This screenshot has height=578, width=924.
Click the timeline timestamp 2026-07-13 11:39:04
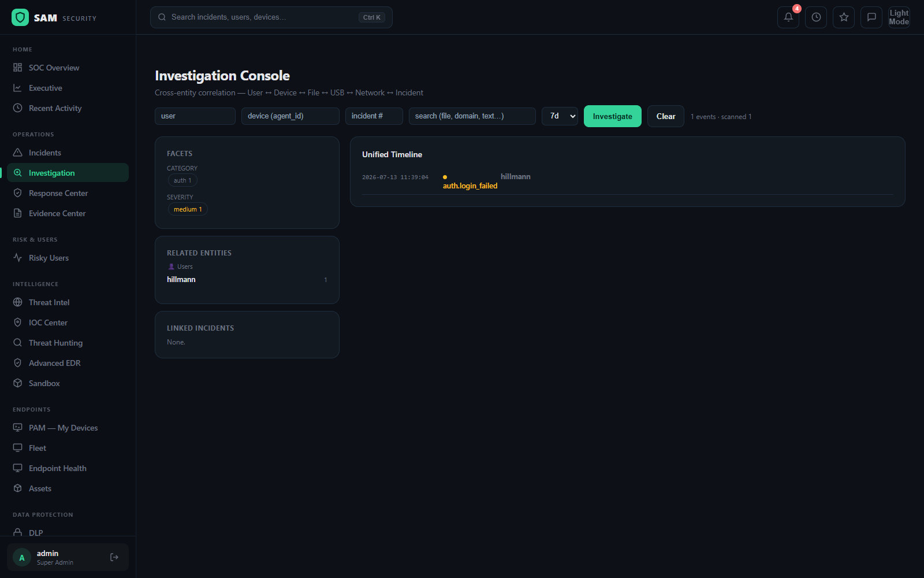[396, 177]
